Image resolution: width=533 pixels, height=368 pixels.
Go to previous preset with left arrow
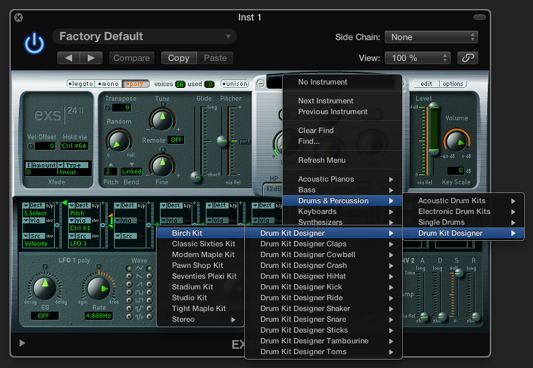68,58
